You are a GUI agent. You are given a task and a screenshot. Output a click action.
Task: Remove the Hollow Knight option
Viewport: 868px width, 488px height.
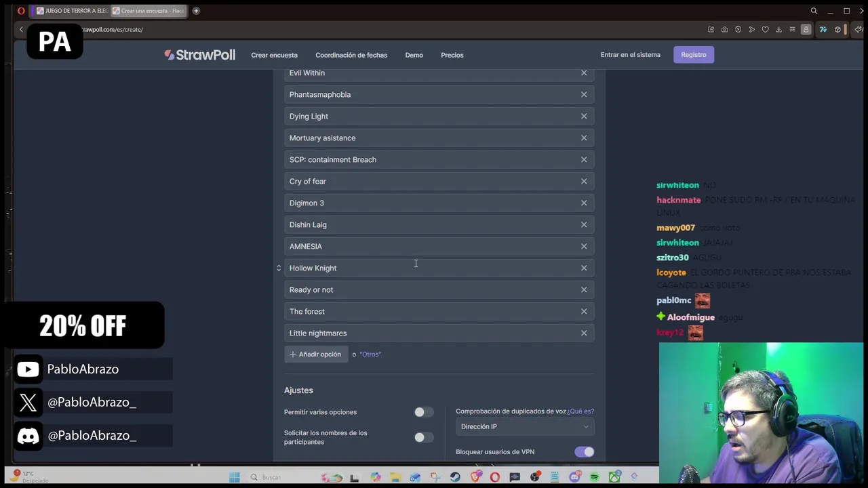(x=584, y=268)
